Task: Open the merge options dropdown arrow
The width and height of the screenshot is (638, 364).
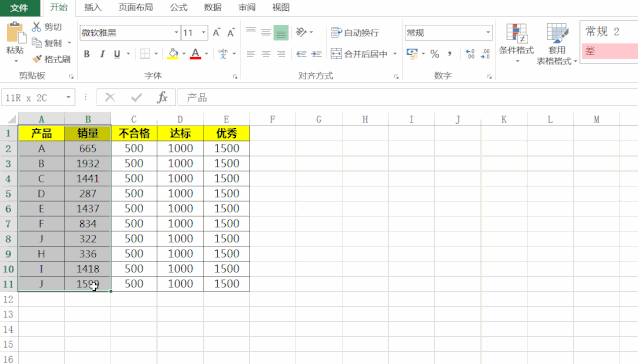Action: click(x=395, y=54)
